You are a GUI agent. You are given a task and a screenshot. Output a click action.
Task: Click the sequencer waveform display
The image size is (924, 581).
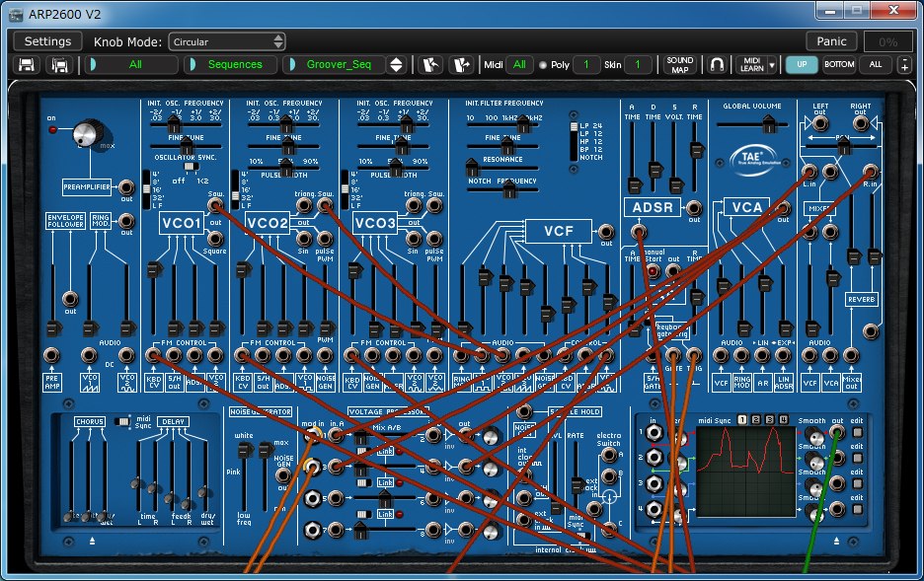click(746, 471)
